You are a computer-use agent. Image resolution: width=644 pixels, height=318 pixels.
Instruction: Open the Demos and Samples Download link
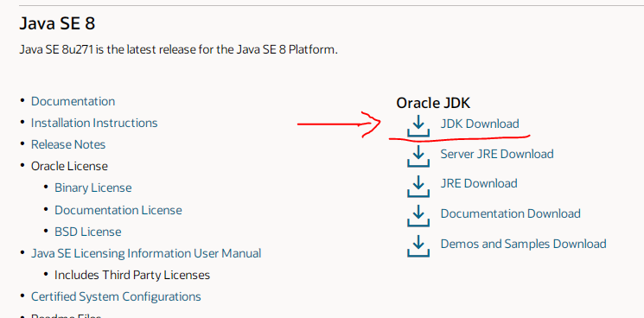click(523, 244)
